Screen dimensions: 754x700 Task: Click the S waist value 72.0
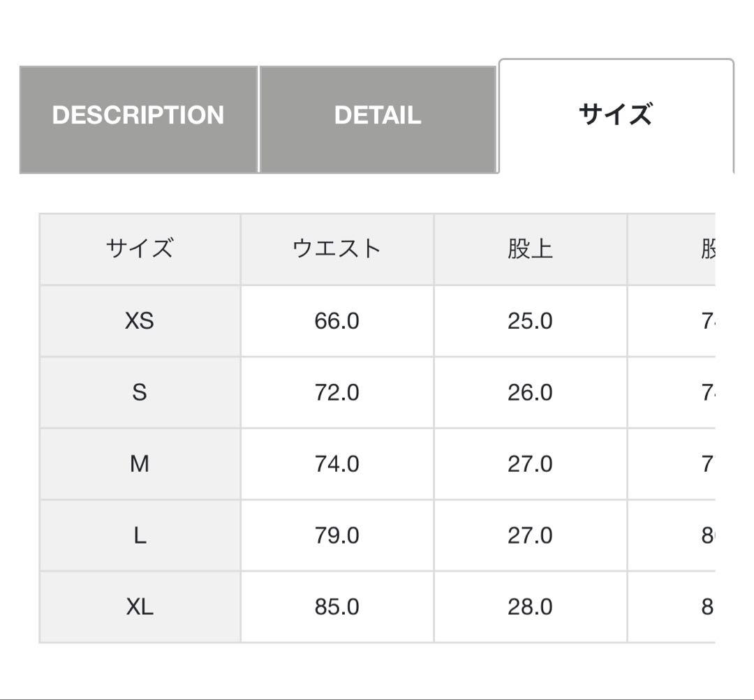[337, 392]
